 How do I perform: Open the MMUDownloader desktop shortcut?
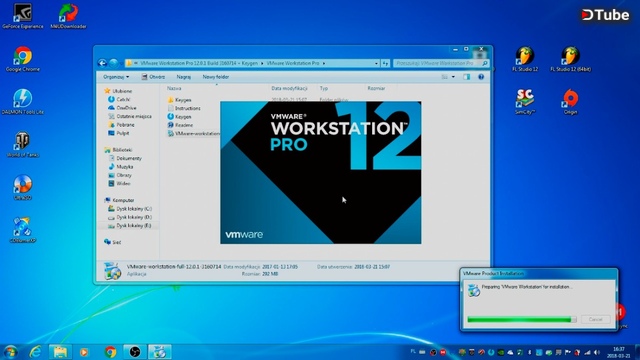[68, 16]
